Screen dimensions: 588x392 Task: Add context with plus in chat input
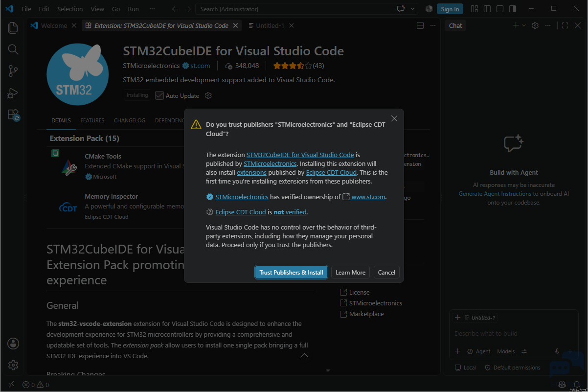click(x=458, y=351)
